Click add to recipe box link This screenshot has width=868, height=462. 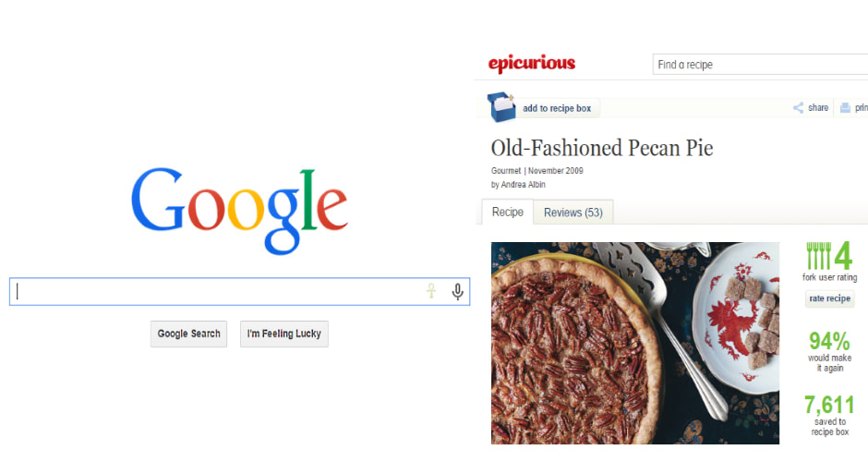click(x=557, y=109)
